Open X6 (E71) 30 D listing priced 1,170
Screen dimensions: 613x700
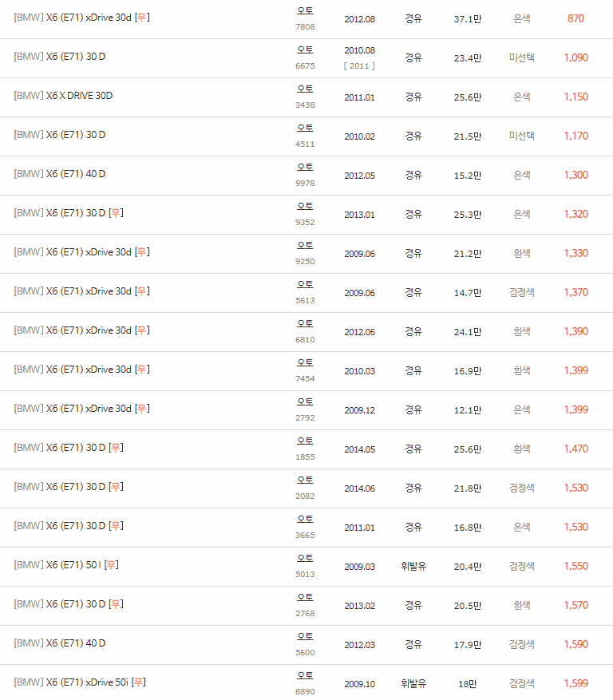(59, 135)
